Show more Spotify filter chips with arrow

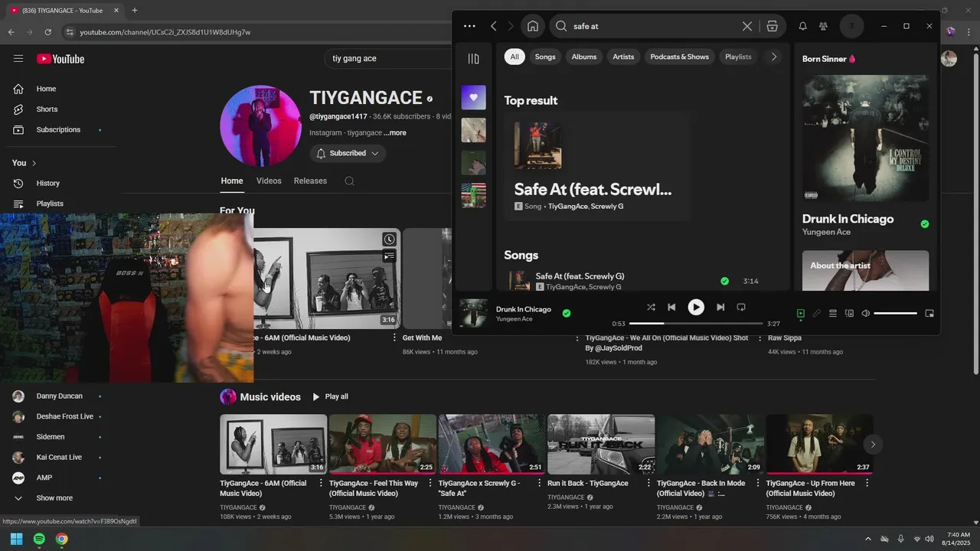tap(773, 57)
